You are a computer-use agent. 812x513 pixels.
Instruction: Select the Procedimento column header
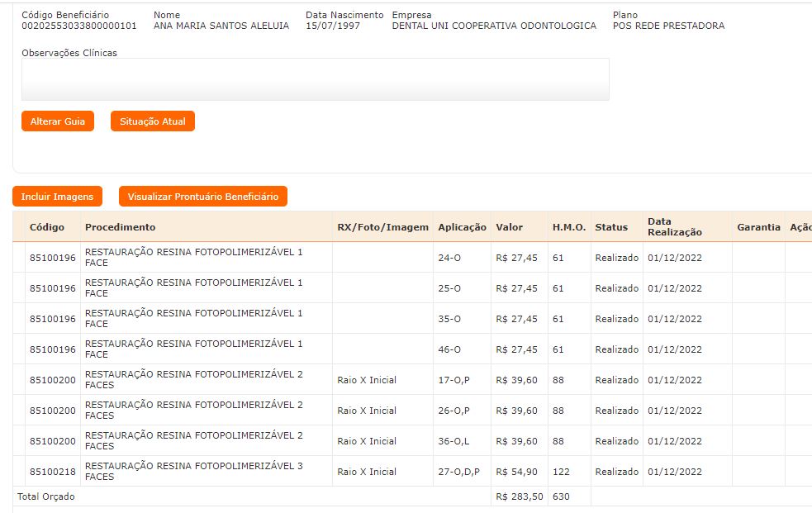click(x=120, y=227)
